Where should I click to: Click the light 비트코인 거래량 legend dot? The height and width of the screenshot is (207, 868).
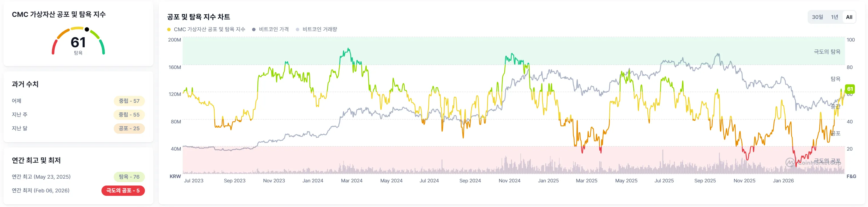(x=297, y=29)
